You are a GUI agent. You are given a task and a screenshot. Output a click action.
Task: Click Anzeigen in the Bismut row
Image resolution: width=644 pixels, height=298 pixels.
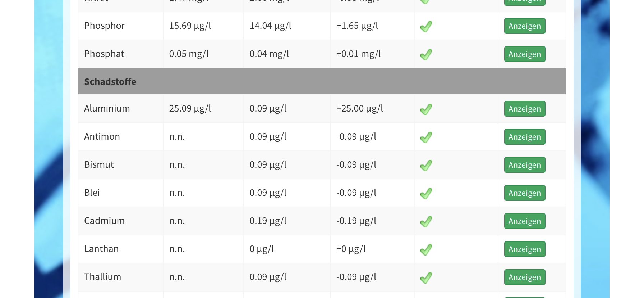(x=524, y=165)
